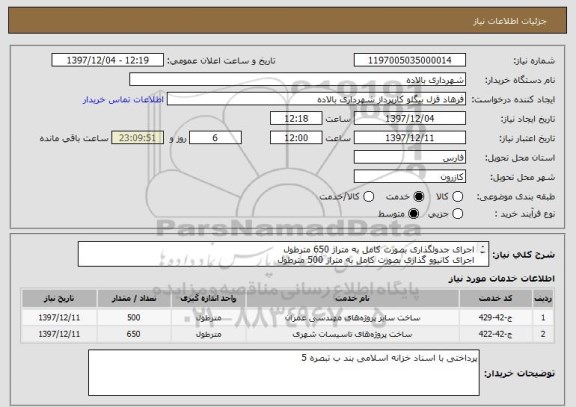
Task: Click the validity date field 1397/12/11
Action: 410,138
